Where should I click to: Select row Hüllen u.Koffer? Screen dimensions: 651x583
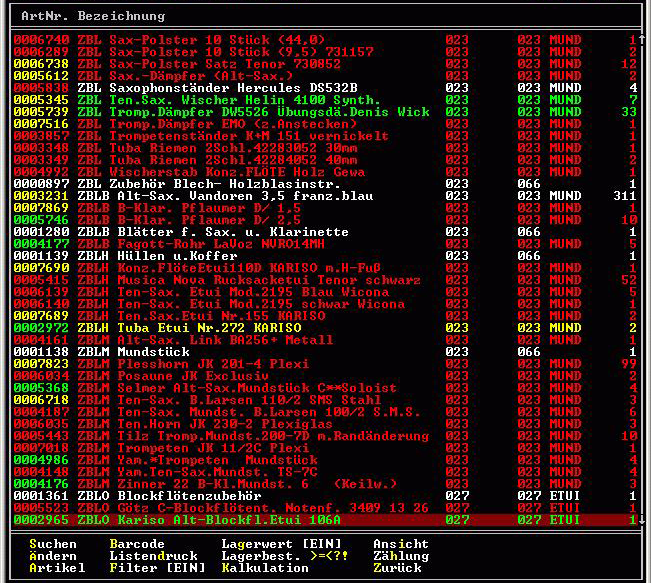pyautogui.click(x=325, y=256)
